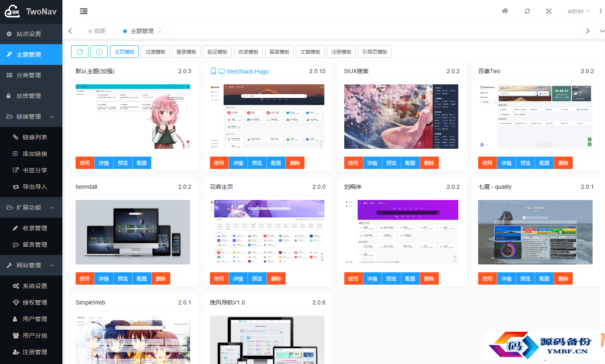This screenshot has width=605, height=364.
Task: Delete the heimdall theme
Action: [x=161, y=278]
